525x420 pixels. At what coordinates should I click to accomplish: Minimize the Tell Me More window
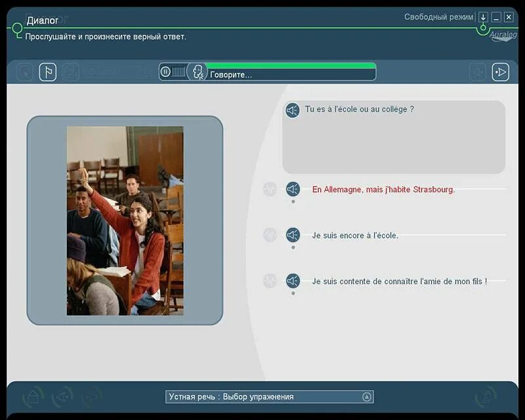coord(496,17)
